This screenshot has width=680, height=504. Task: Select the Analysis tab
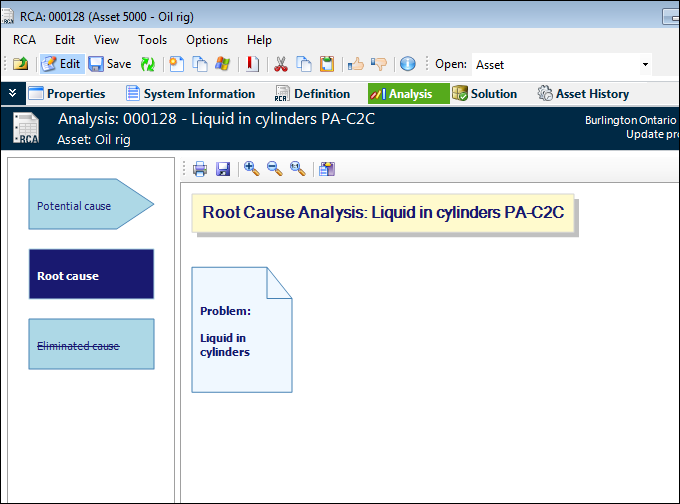click(x=409, y=94)
